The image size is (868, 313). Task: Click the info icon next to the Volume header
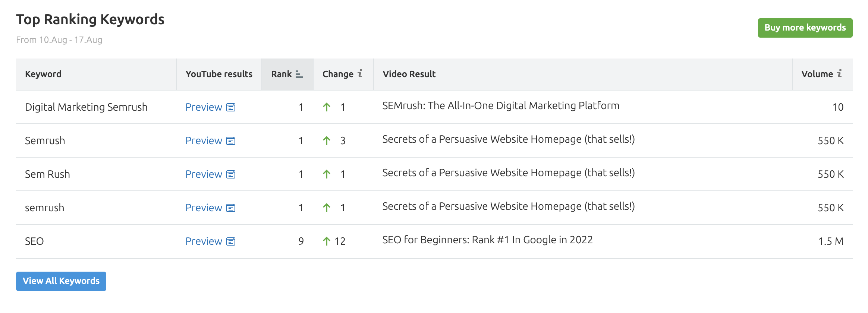[840, 73]
